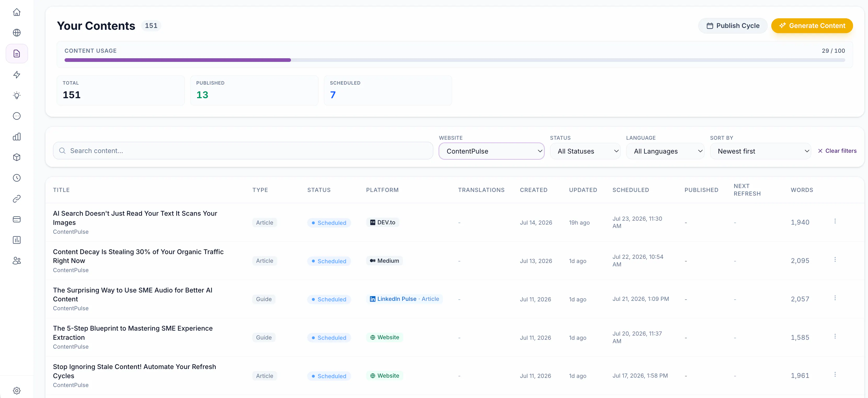Screen dimensions: 868x398
Task: Open the users team icon in sidebar
Action: (16, 261)
